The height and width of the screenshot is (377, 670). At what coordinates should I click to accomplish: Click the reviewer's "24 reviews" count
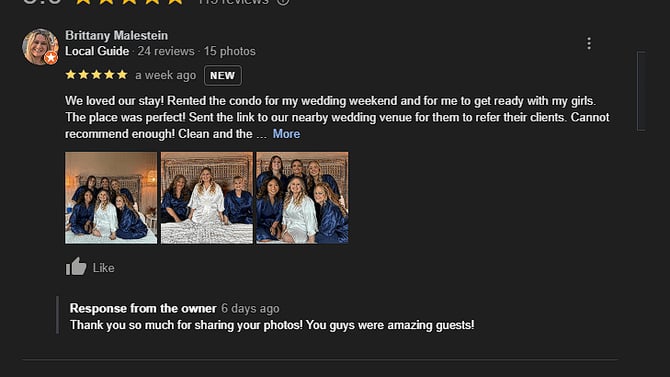click(x=166, y=51)
